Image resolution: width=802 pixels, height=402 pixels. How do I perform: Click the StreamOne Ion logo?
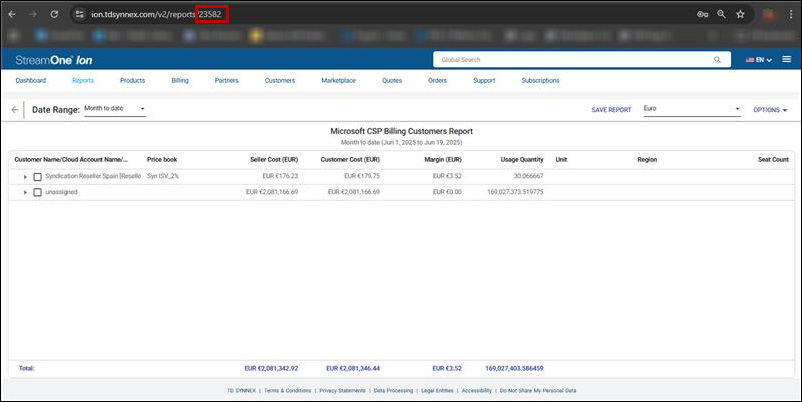(54, 60)
